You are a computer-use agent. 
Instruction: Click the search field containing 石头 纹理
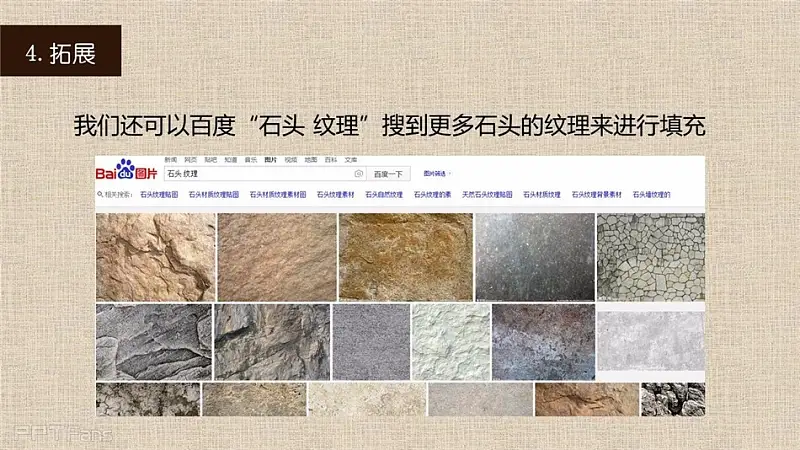point(250,174)
